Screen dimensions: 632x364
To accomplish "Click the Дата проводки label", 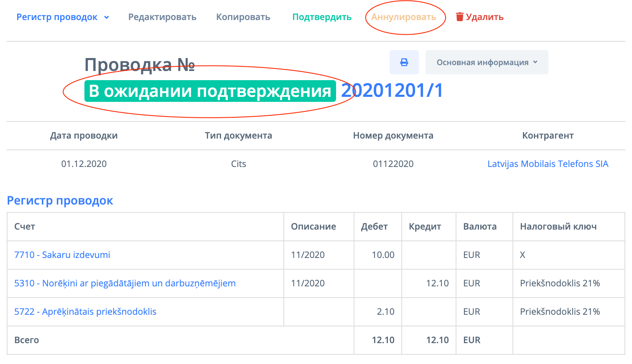I will click(x=84, y=135).
